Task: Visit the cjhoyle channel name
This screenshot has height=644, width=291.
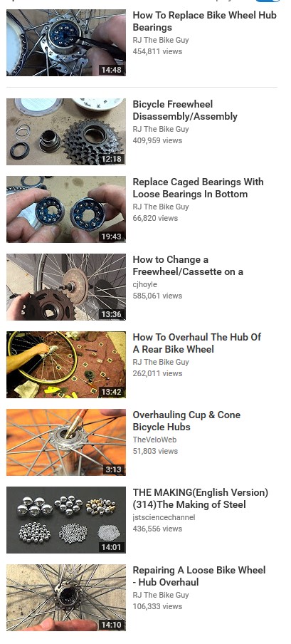Action: click(x=145, y=284)
